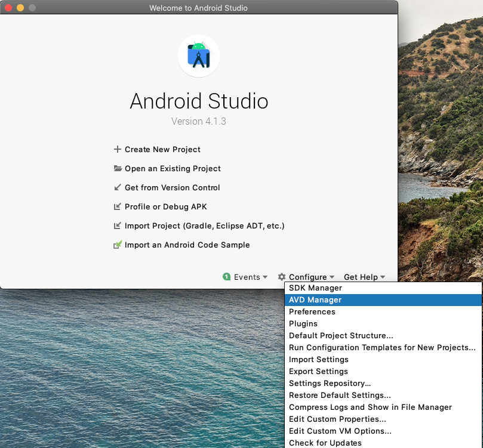Choose Plugins in Configure menu

pyautogui.click(x=383, y=324)
